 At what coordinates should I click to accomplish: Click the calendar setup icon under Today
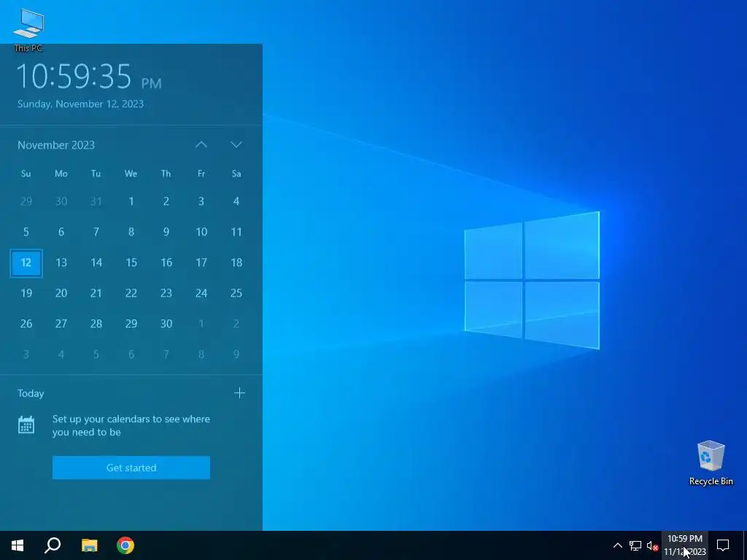point(26,425)
